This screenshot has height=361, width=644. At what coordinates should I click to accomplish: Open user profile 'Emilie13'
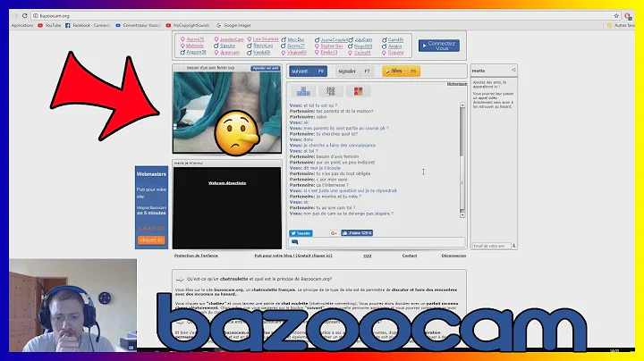(328, 53)
